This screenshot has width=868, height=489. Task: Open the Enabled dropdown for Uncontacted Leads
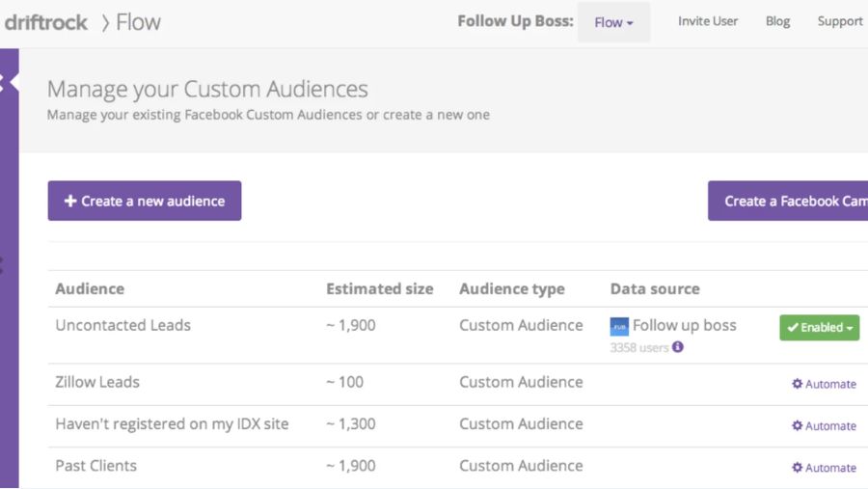point(819,327)
